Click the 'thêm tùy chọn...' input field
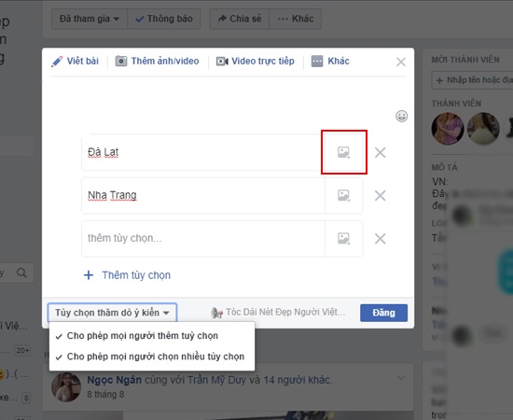The image size is (513, 420). 203,239
